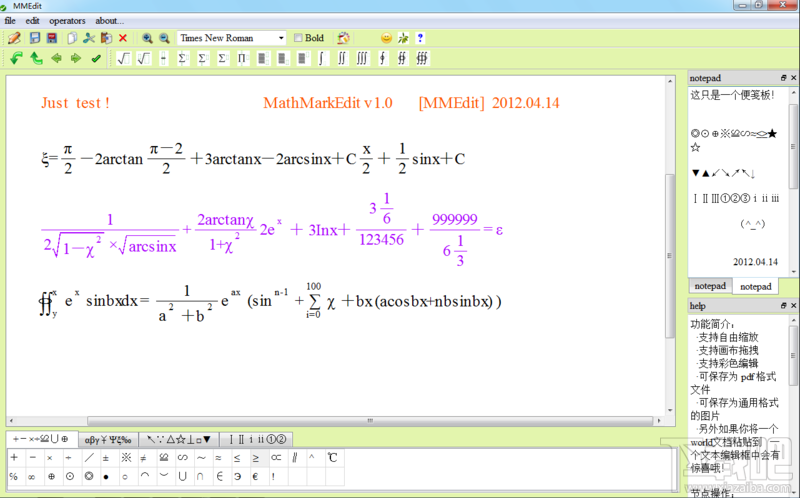Click the pencil edit icon in toolbar
The image size is (800, 498).
click(x=14, y=38)
